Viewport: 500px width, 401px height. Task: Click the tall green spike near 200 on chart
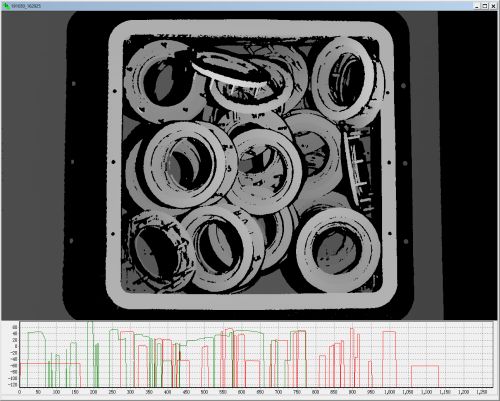coord(90,353)
